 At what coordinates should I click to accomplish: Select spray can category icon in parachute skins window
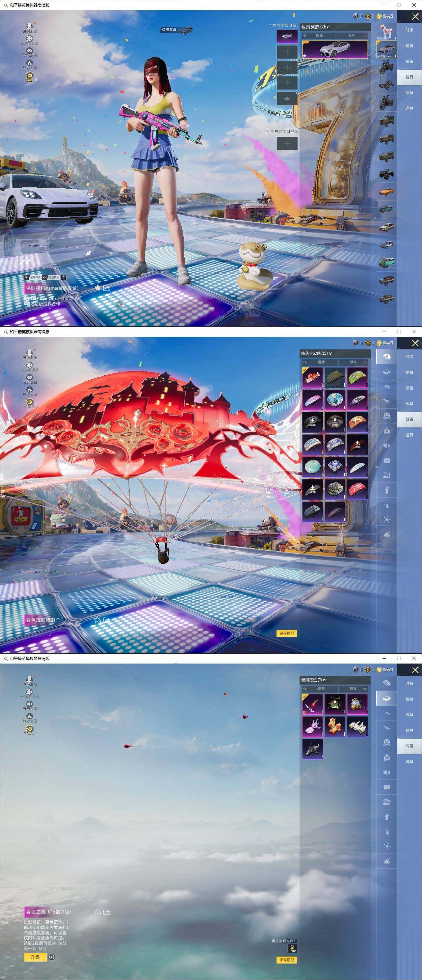pyautogui.click(x=386, y=490)
